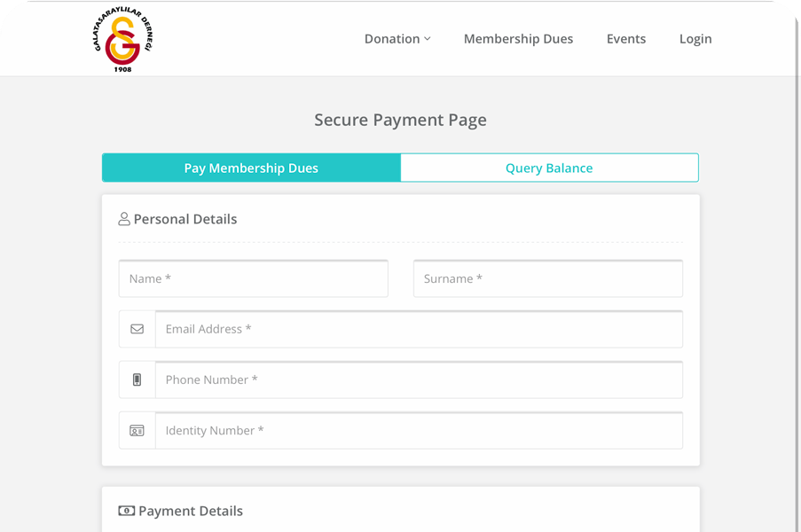Click the Galatasaraylılar Derneği logo
This screenshot has height=532, width=801.
[x=122, y=39]
